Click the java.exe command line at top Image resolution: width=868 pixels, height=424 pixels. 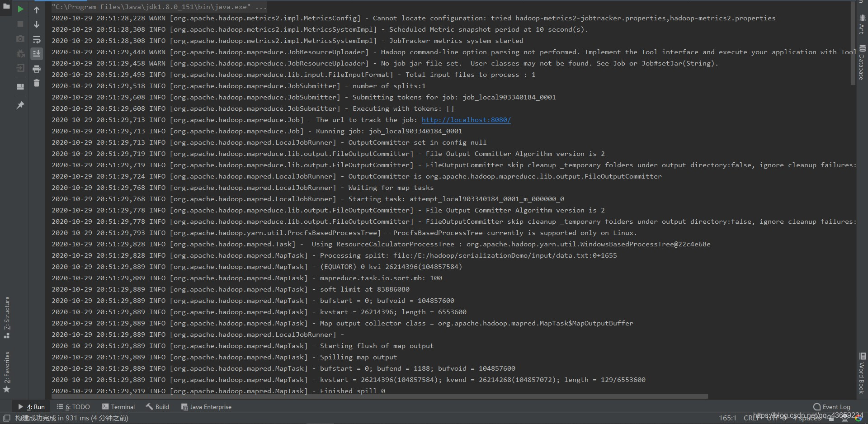coord(159,7)
